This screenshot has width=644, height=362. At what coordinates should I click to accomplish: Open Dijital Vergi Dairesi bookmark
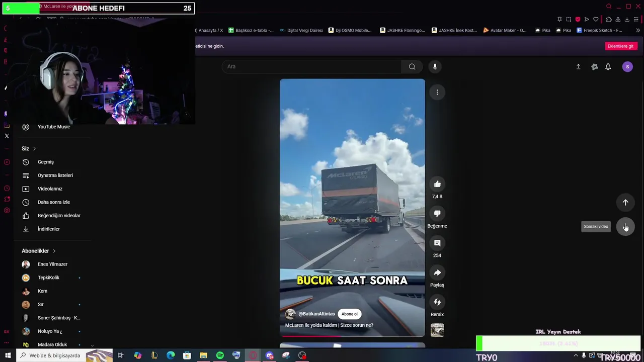coord(301,30)
